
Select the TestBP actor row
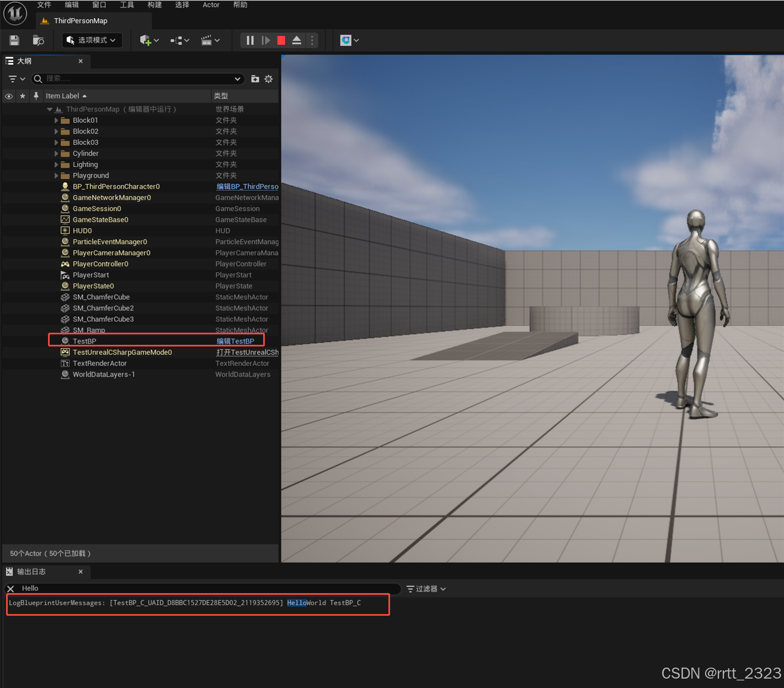(141, 341)
